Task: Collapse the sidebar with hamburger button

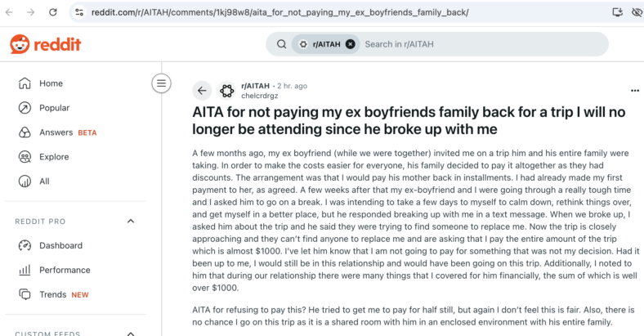Action: (x=162, y=83)
